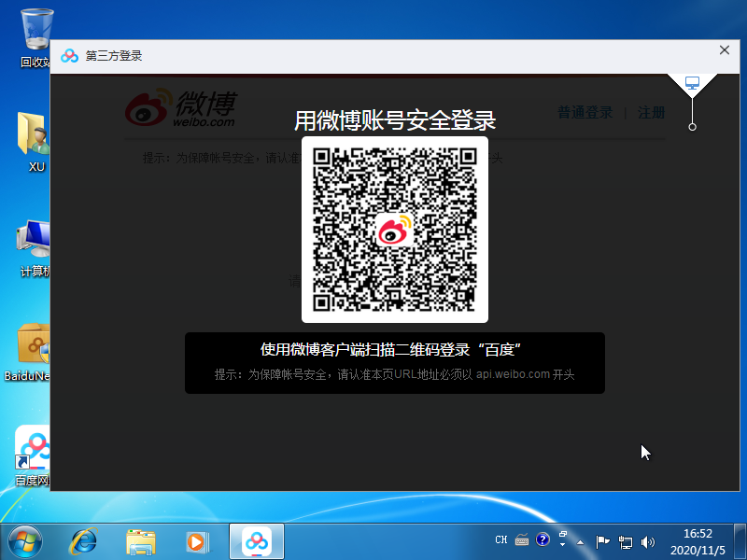Switch login mode via top-right monitor icon

[692, 85]
